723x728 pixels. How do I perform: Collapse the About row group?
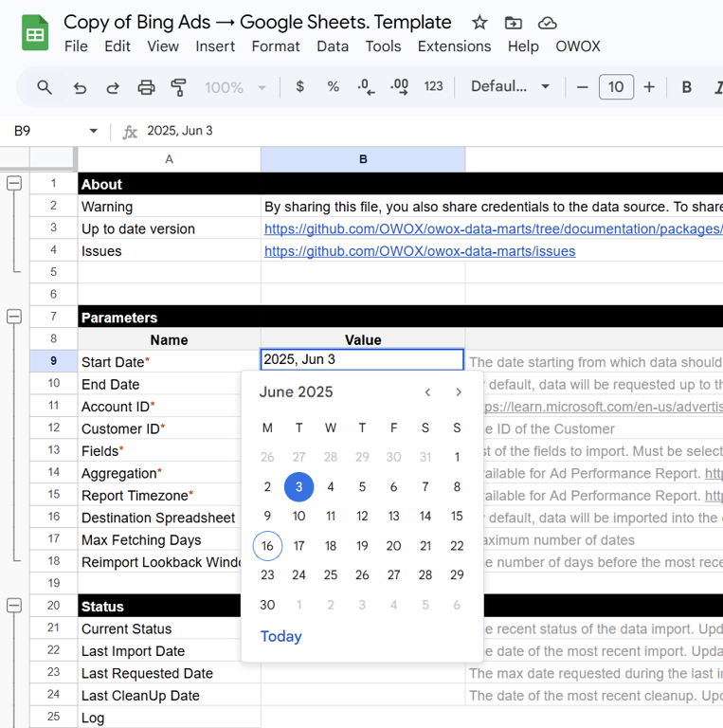(14, 183)
